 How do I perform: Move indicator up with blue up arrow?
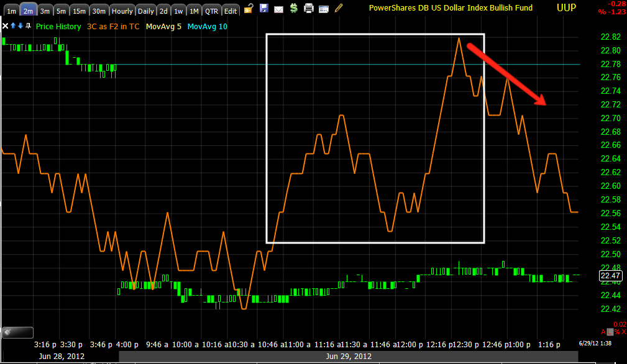[13, 26]
